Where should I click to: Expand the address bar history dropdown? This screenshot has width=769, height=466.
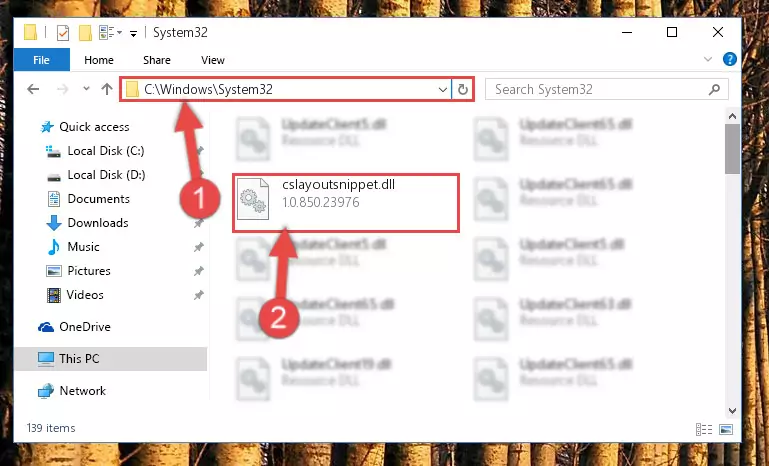(x=442, y=89)
